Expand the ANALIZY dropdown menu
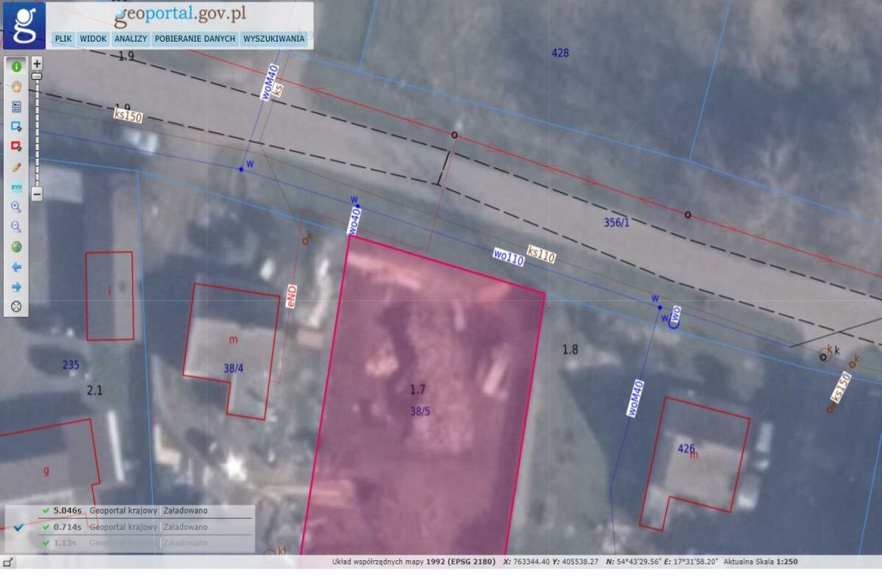 click(x=131, y=39)
